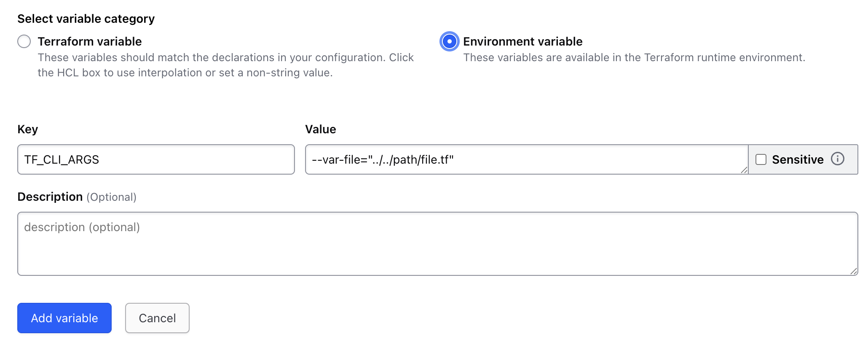Click the Value field resize handle
868x345 pixels.
(x=744, y=170)
